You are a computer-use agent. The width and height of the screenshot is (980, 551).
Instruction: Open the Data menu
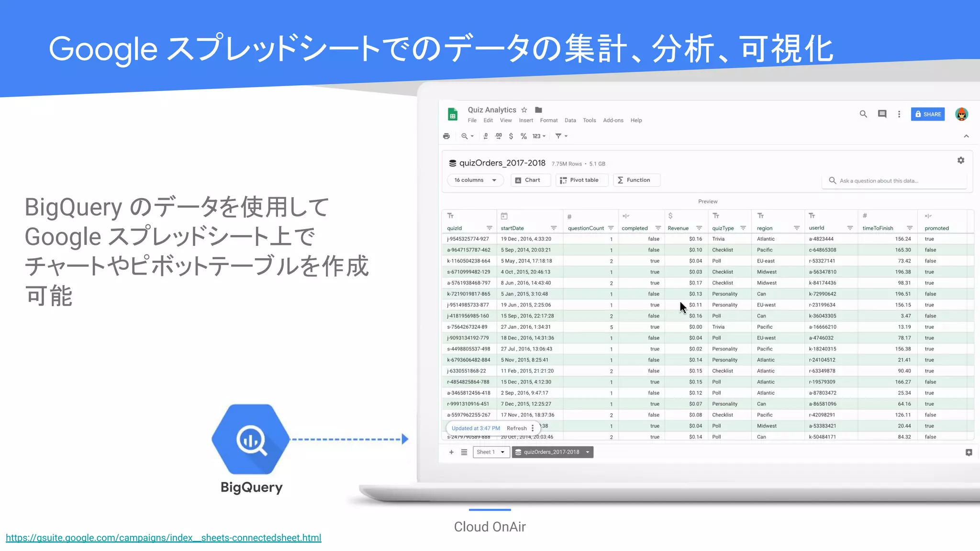tap(570, 120)
